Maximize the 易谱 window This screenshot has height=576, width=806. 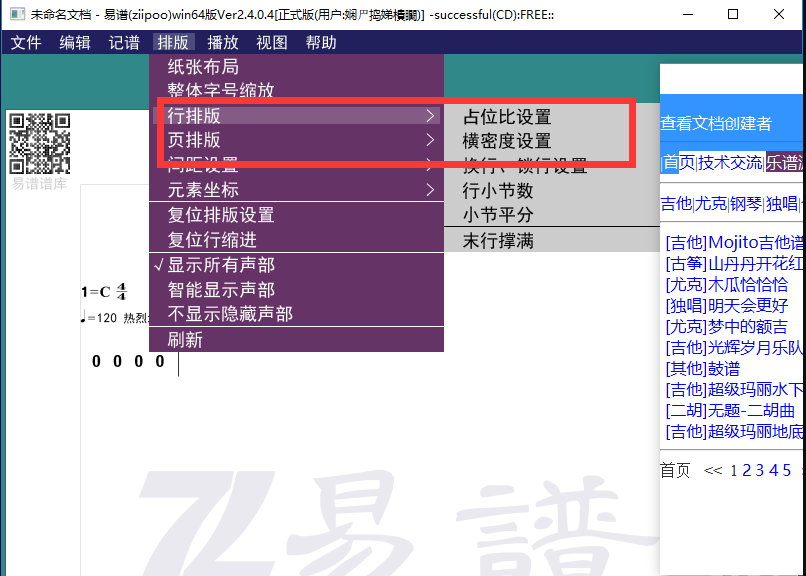click(733, 14)
